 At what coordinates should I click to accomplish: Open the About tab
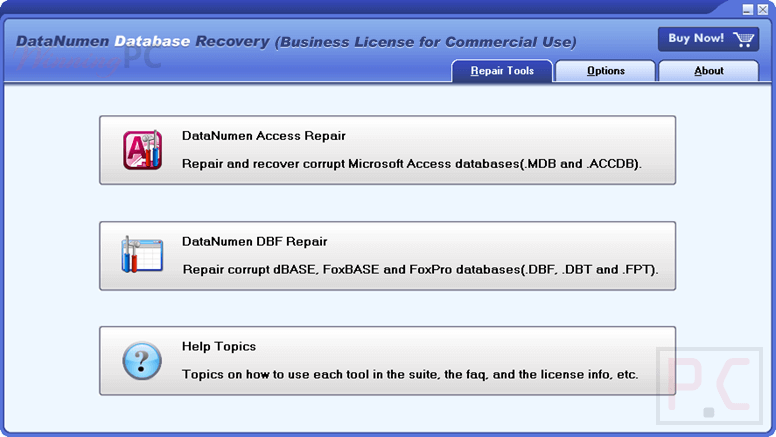pyautogui.click(x=708, y=71)
